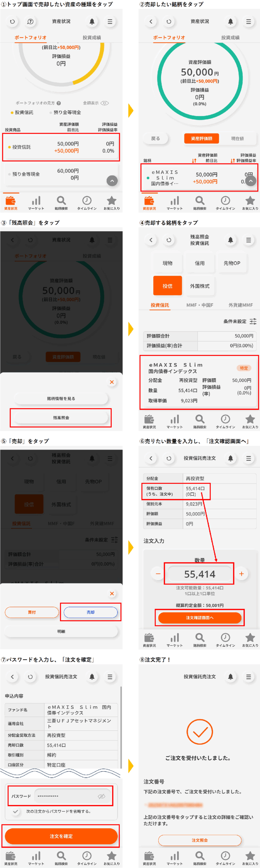260x868 pixels.
Task: Increase quantity with the plus button
Action: click(241, 574)
